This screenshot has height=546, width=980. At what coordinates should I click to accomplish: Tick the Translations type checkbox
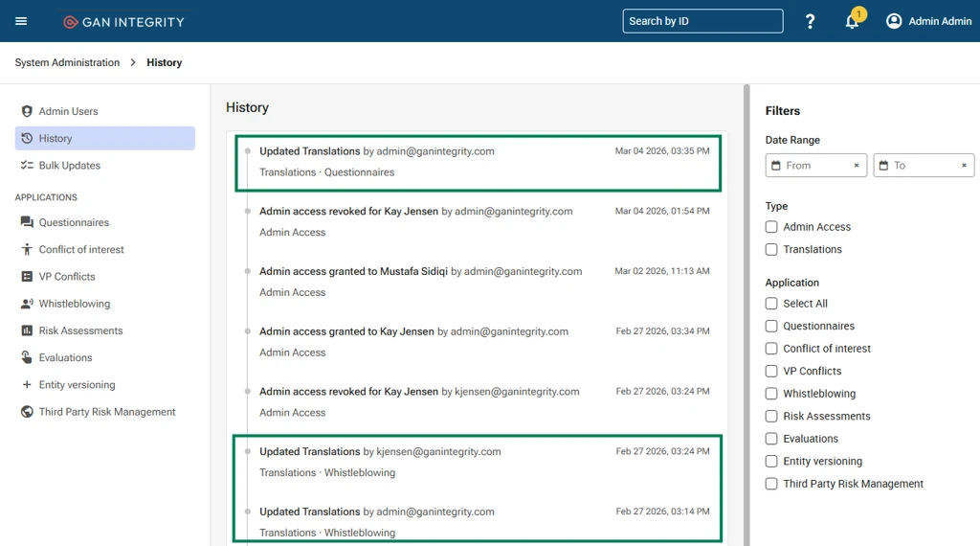tap(772, 250)
